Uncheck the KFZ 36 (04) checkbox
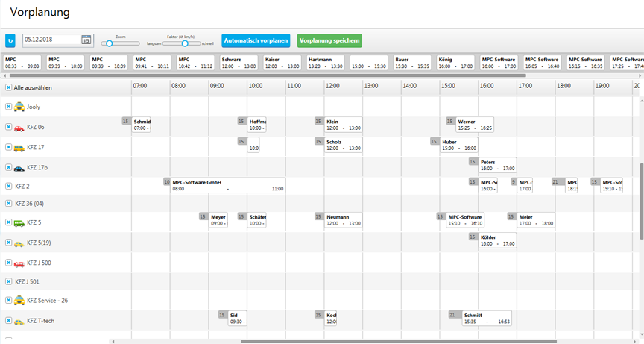The image size is (644, 344). point(9,204)
